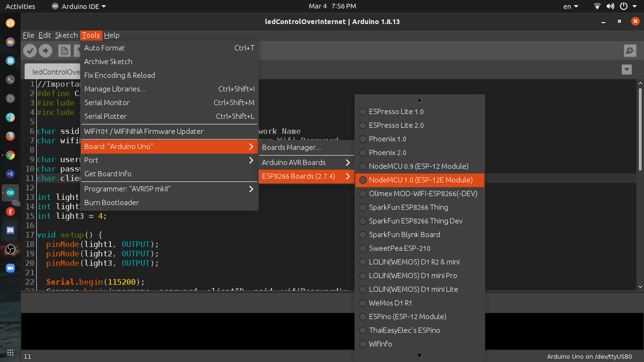Open Arduino IDE from the dock
This screenshot has height=362, width=644.
[10, 192]
